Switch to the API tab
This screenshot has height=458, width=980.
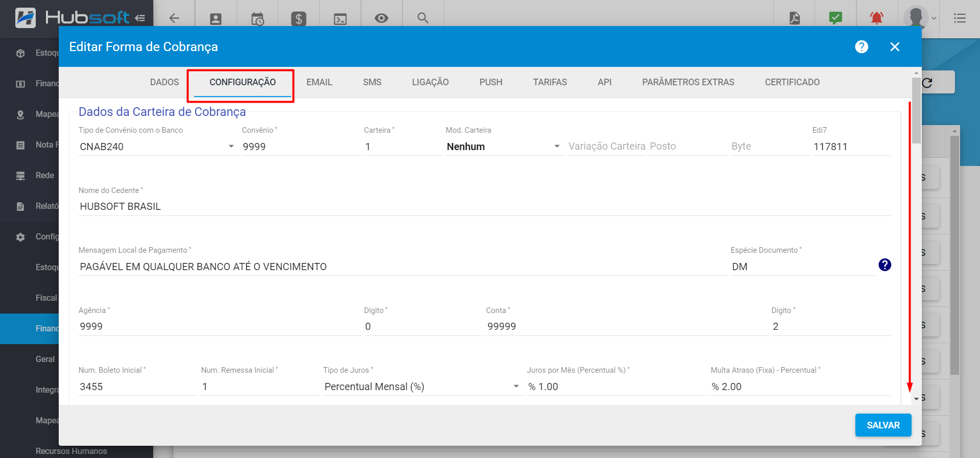(605, 82)
